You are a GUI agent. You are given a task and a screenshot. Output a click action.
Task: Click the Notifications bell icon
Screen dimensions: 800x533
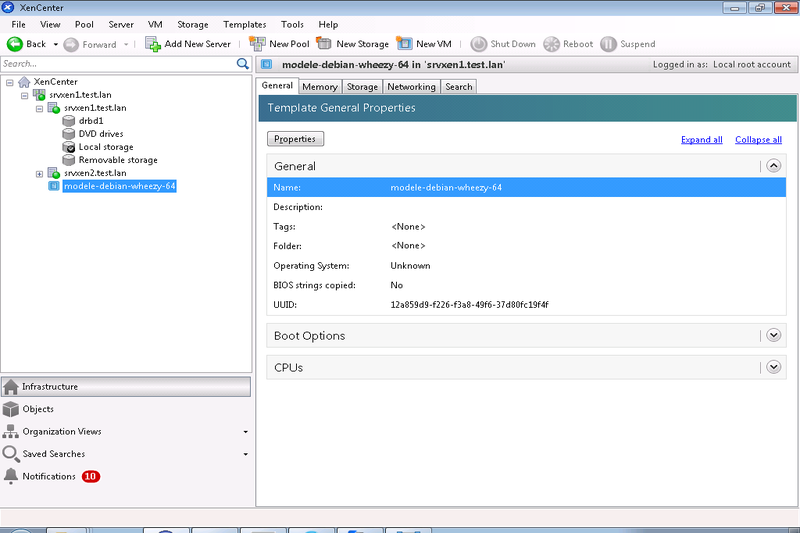click(x=11, y=476)
